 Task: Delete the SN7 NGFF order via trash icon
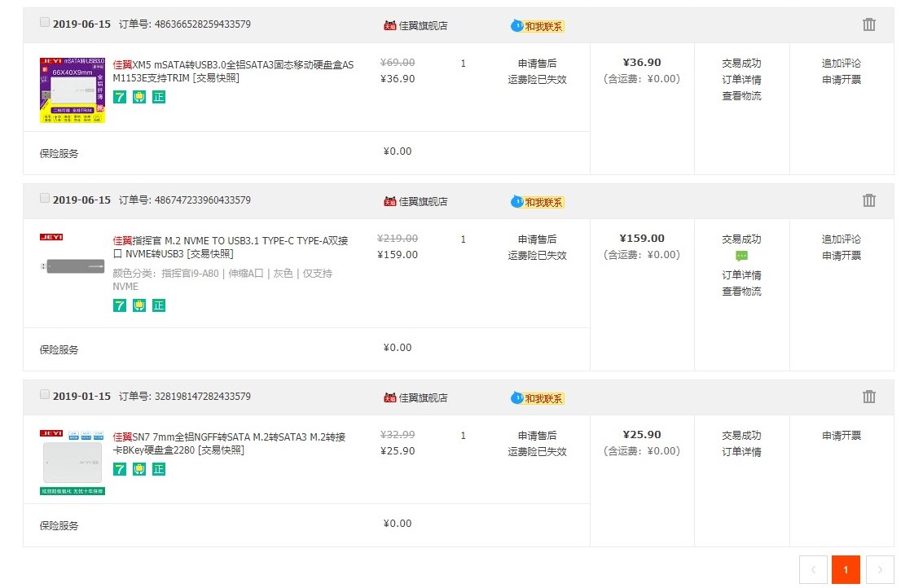(868, 397)
